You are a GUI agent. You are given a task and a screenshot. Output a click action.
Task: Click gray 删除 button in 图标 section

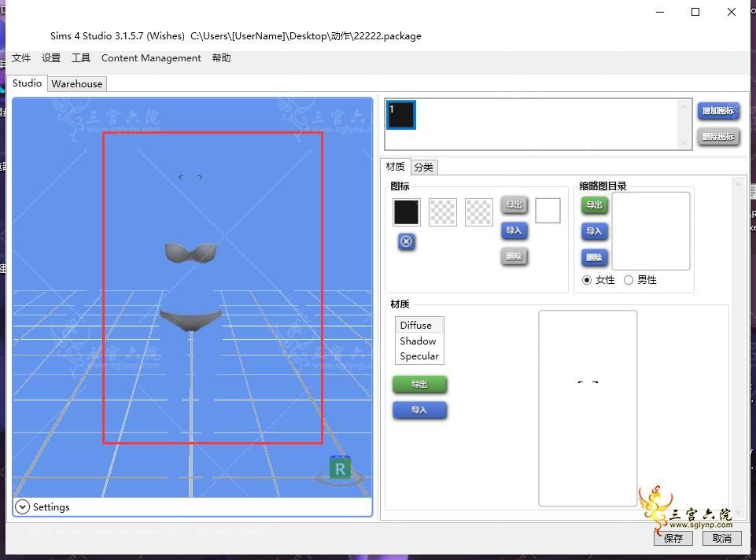click(514, 256)
